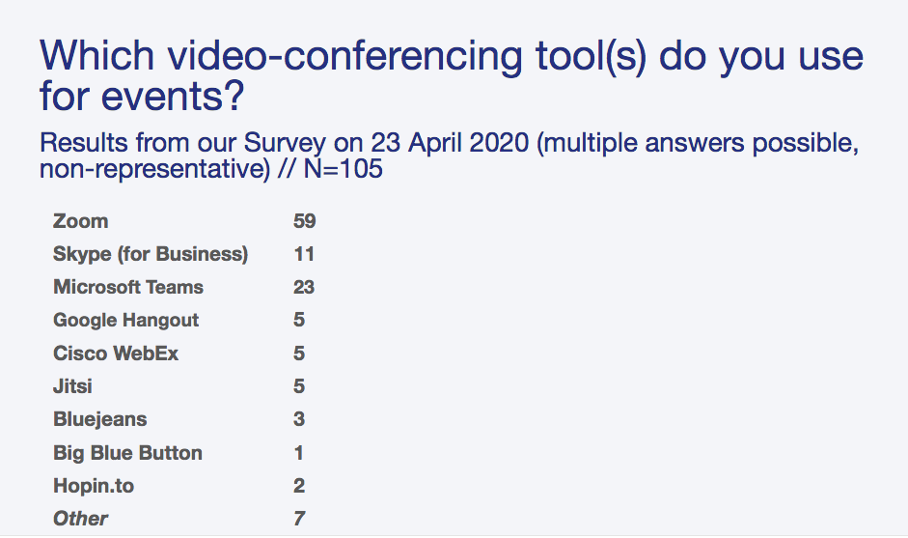The height and width of the screenshot is (538, 908).
Task: Select the Jitsi row label
Action: point(73,386)
